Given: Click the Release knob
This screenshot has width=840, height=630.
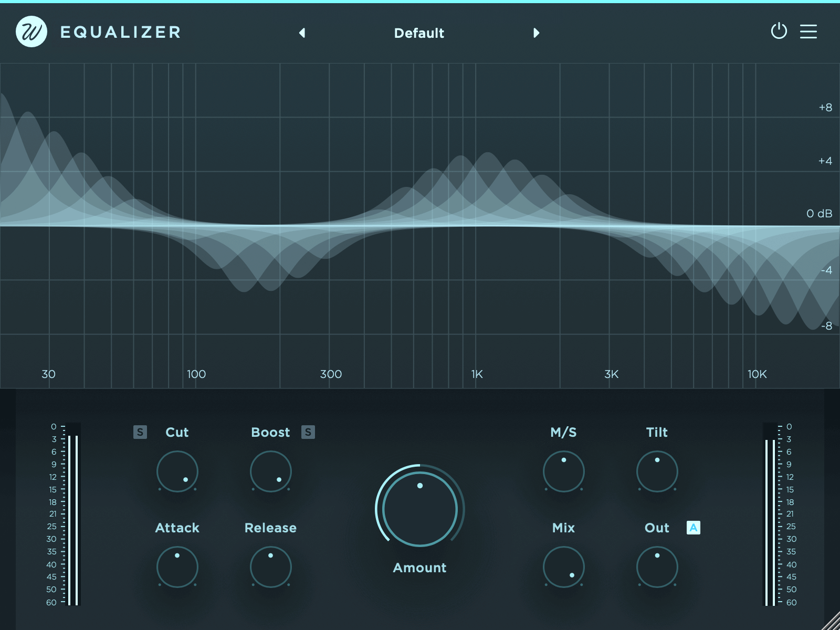Looking at the screenshot, I should (271, 567).
